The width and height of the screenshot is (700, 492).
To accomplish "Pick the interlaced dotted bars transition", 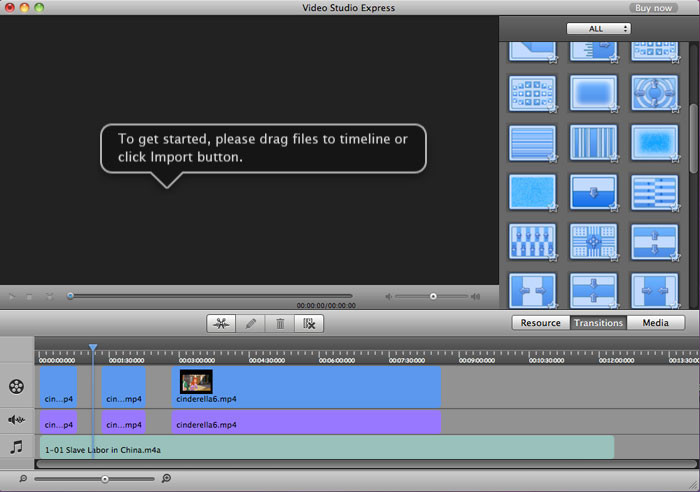I will (x=654, y=192).
